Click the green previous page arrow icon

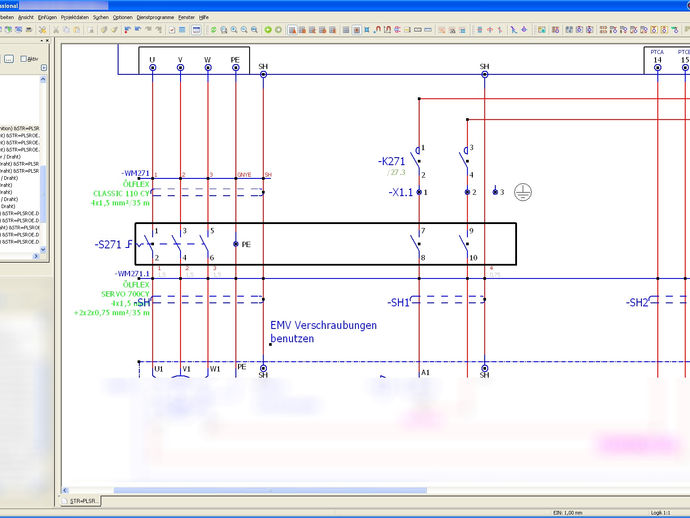pyautogui.click(x=268, y=30)
